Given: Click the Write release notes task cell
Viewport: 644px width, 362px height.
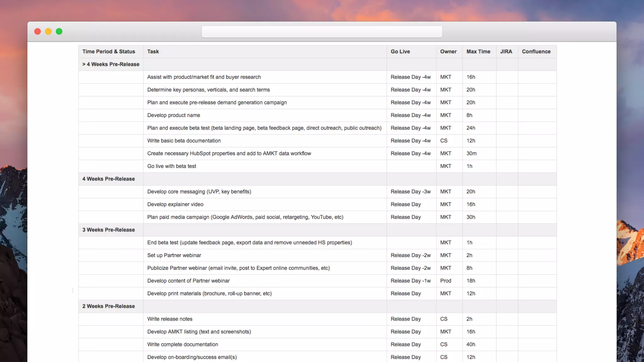Looking at the screenshot, I should click(x=170, y=319).
